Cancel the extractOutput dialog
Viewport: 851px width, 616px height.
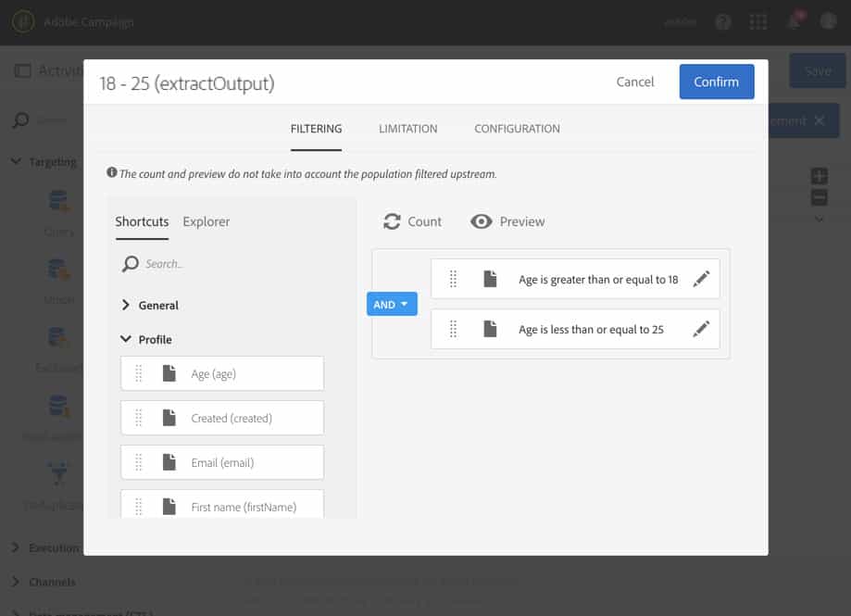point(634,82)
